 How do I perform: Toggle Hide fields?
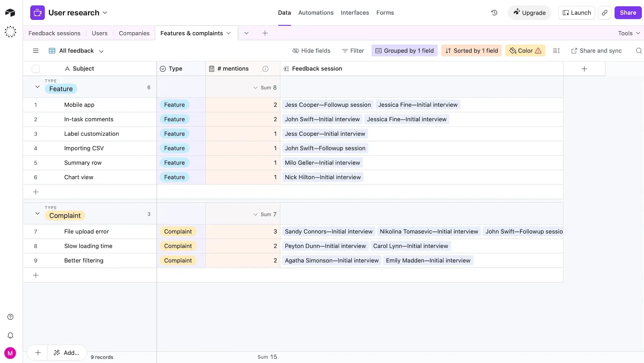pyautogui.click(x=311, y=50)
